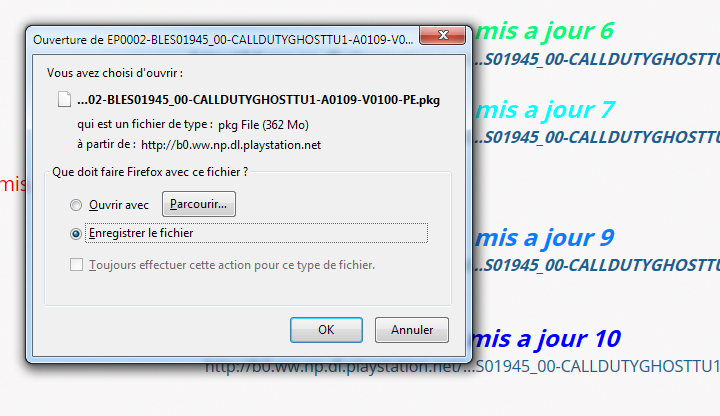Click the Parcourir... button
Viewport: 720px width, 416px height.
click(x=199, y=204)
